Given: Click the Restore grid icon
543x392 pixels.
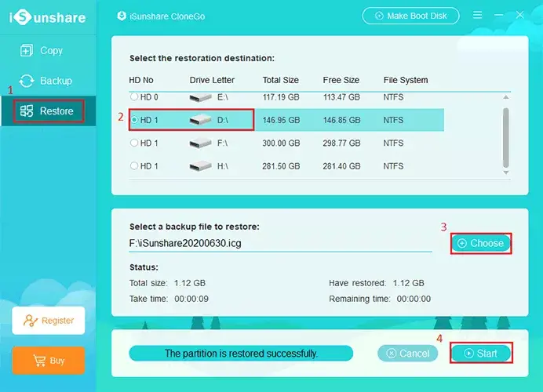Looking at the screenshot, I should click(27, 111).
